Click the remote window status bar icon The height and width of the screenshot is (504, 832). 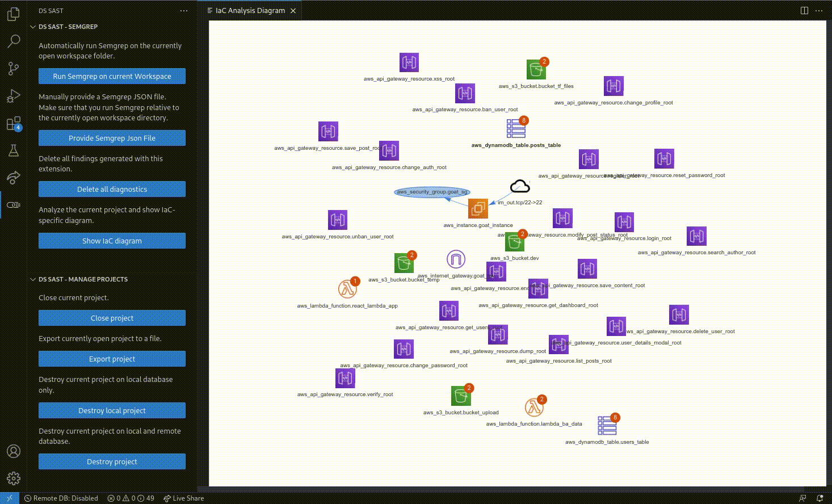(10, 498)
